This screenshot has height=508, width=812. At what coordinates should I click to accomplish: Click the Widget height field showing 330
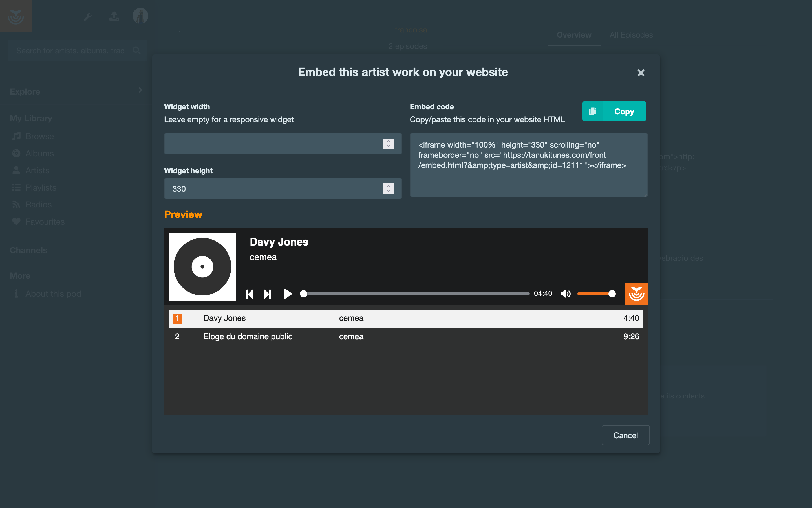click(283, 189)
